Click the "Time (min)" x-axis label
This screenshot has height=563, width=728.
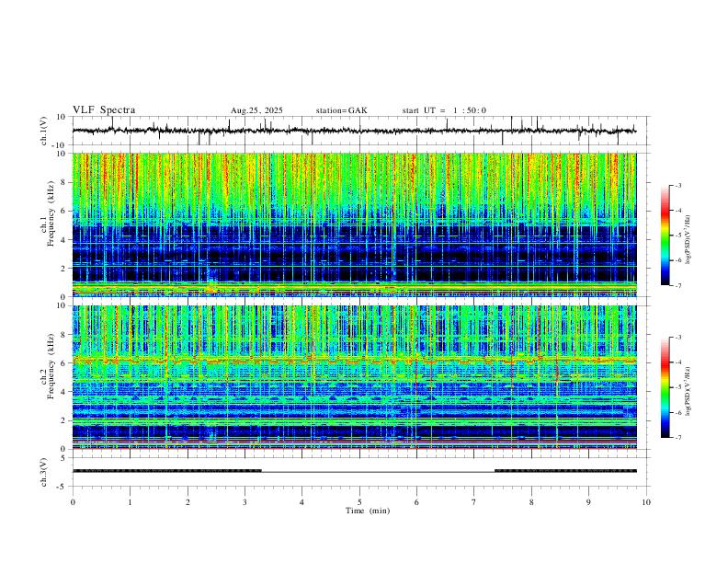[x=368, y=511]
